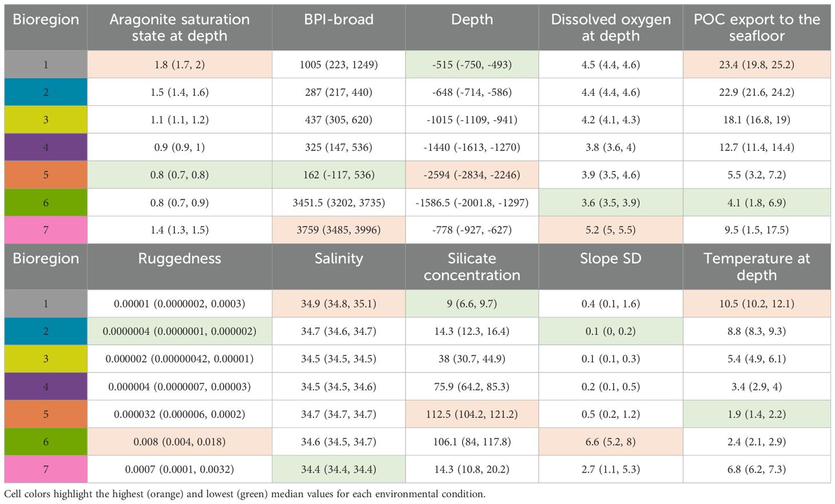Click the Aragonite saturation state at depth header
The image size is (835, 504).
point(180,27)
